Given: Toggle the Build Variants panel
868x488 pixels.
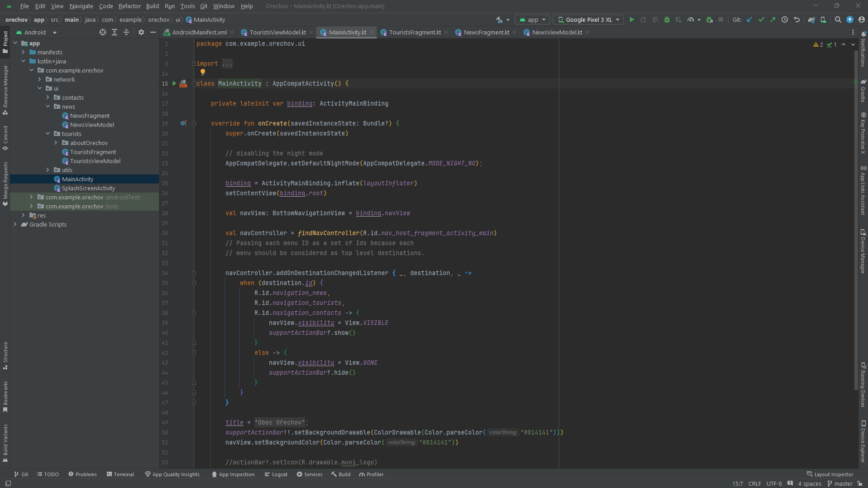Looking at the screenshot, I should click(x=5, y=443).
